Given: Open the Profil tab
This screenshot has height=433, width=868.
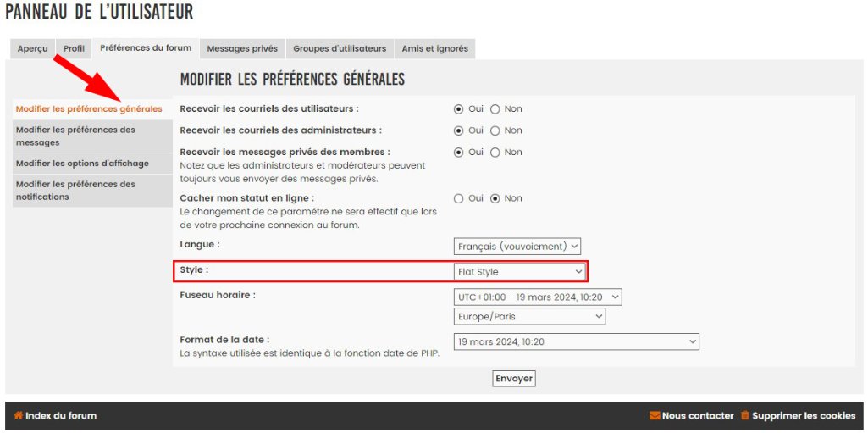Looking at the screenshot, I should click(x=75, y=49).
